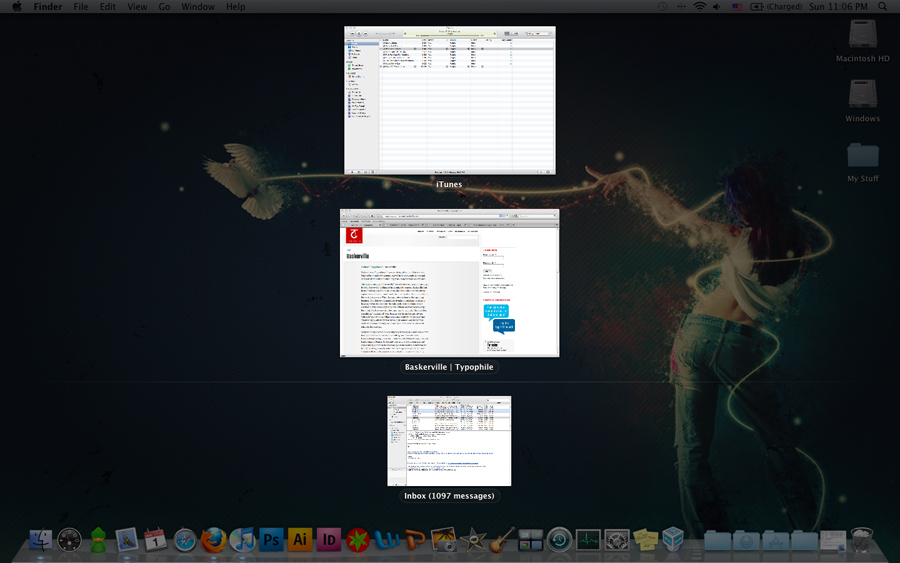Open the Wi-Fi status menu
Image resolution: width=900 pixels, height=563 pixels.
click(x=700, y=6)
